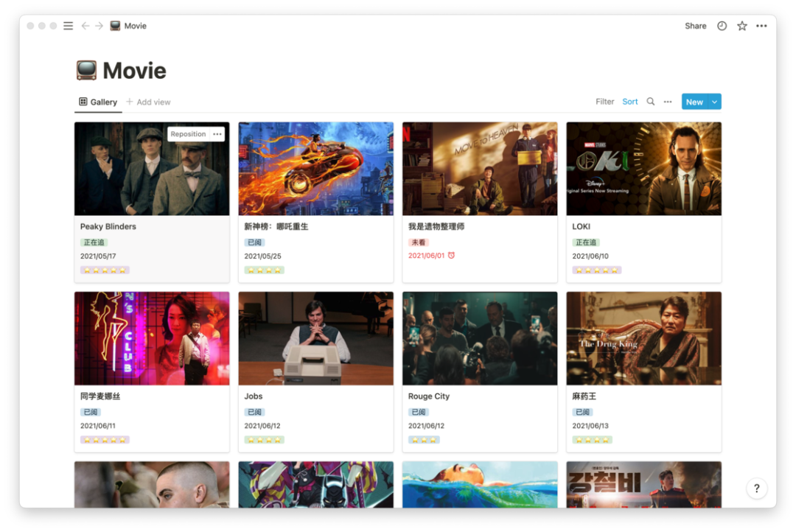This screenshot has height=532, width=796.
Task: Favorite this page with the star
Action: (x=741, y=26)
